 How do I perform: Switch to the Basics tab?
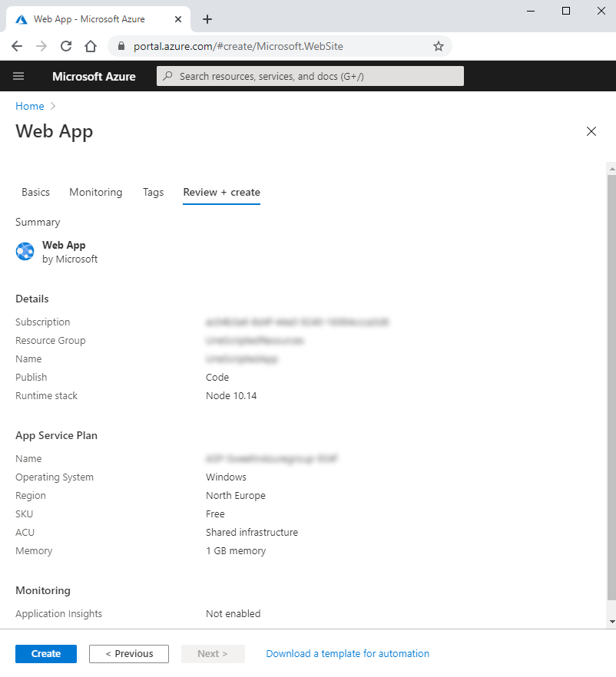point(36,192)
